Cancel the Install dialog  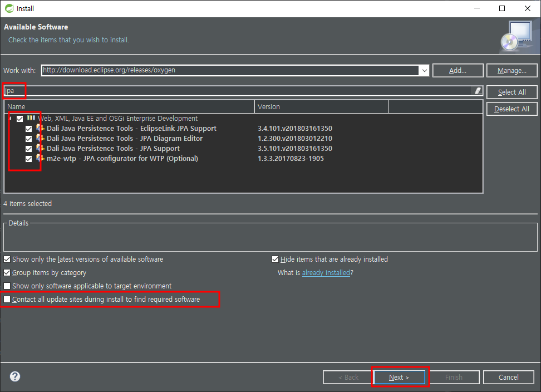pyautogui.click(x=509, y=377)
